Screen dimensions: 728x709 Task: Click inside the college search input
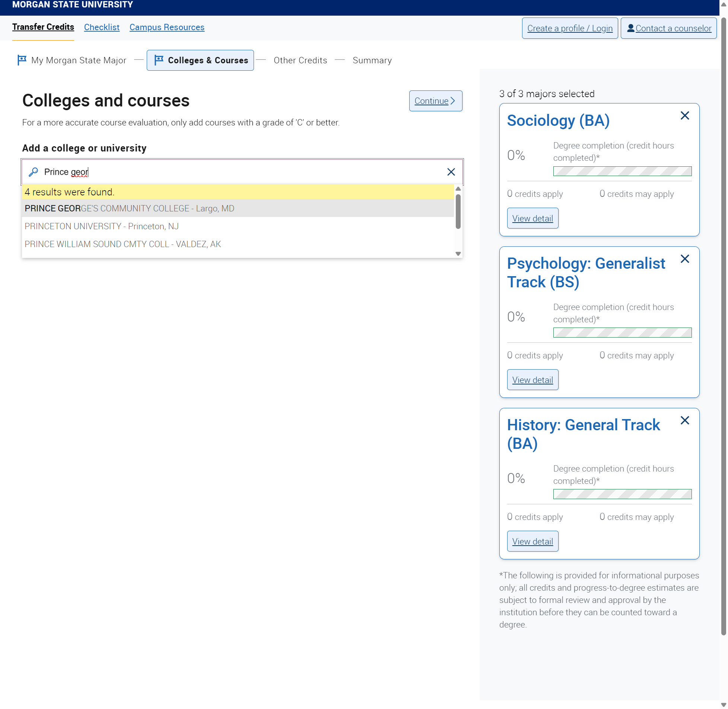click(242, 172)
